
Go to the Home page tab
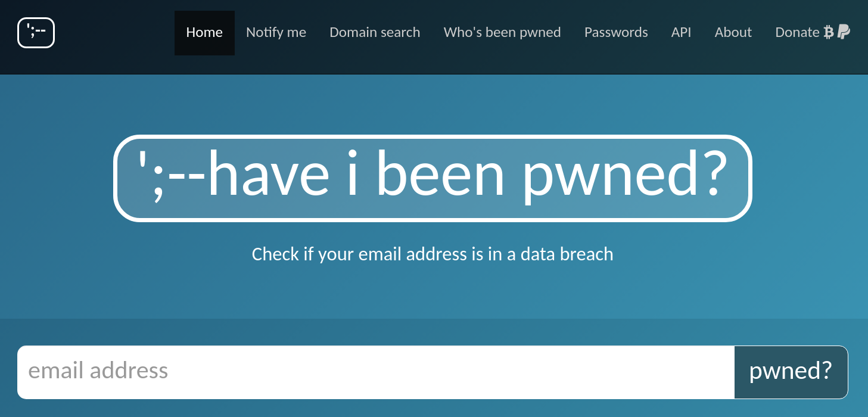204,33
